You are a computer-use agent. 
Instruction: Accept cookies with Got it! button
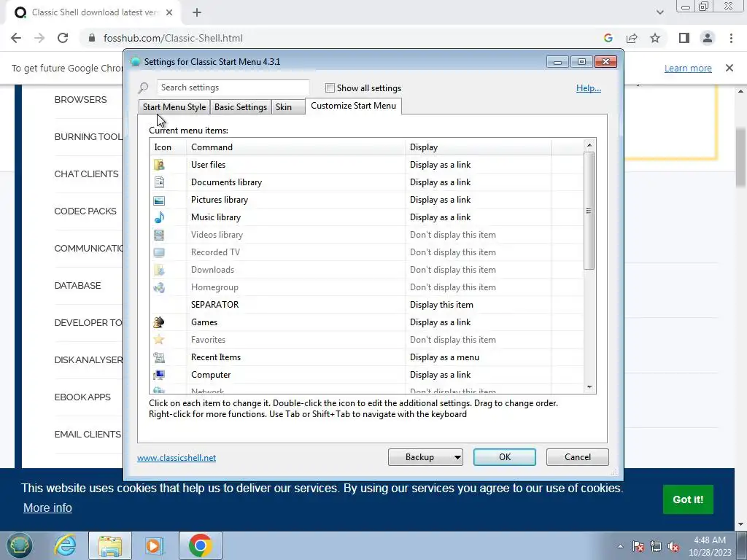(x=688, y=499)
